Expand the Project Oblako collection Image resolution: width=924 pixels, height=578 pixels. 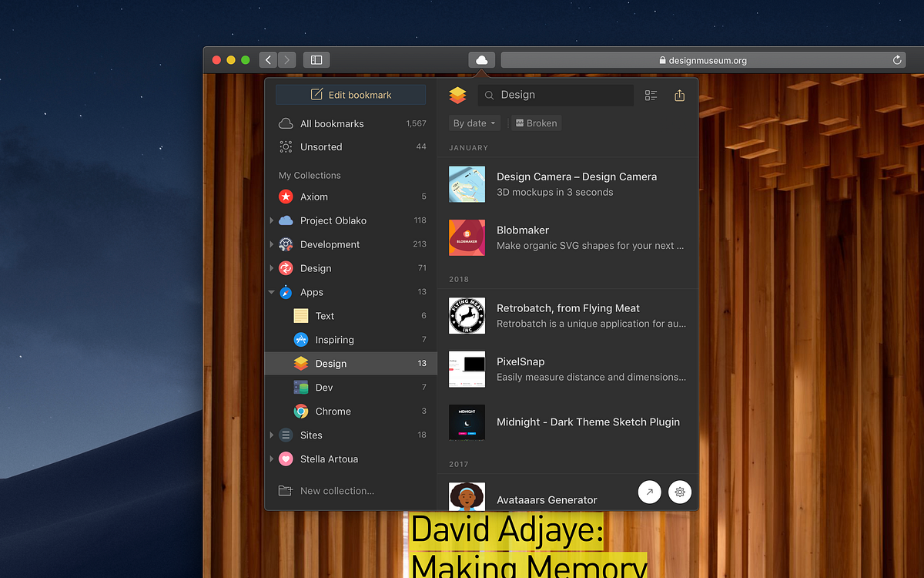click(x=272, y=220)
